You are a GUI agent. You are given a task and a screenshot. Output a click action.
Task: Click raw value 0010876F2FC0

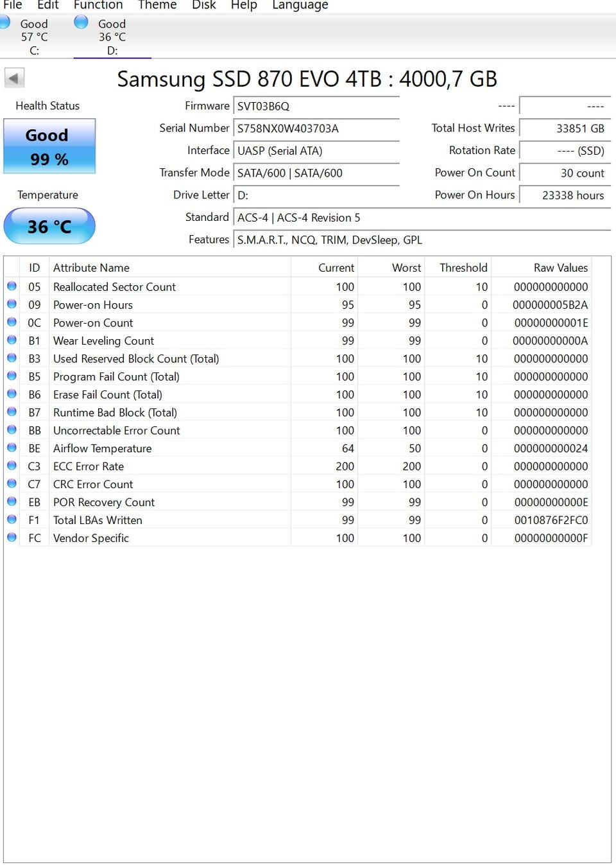551,520
